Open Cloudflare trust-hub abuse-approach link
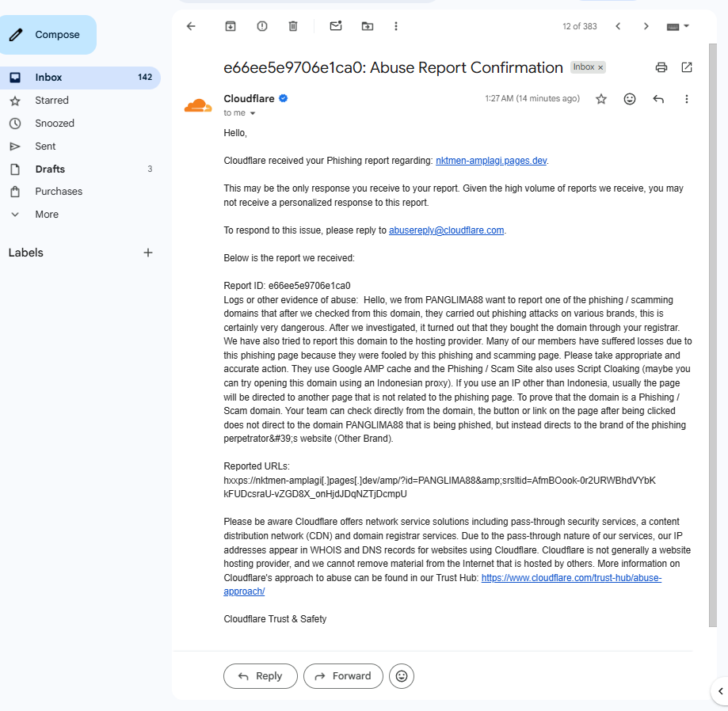Viewport: 728px width, 711px height. (571, 578)
